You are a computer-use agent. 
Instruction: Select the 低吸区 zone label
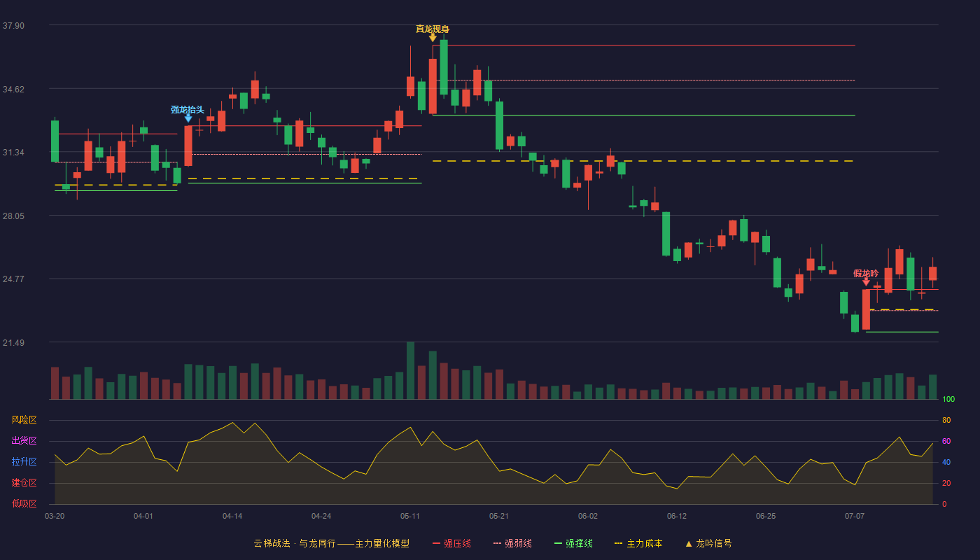tap(24, 503)
